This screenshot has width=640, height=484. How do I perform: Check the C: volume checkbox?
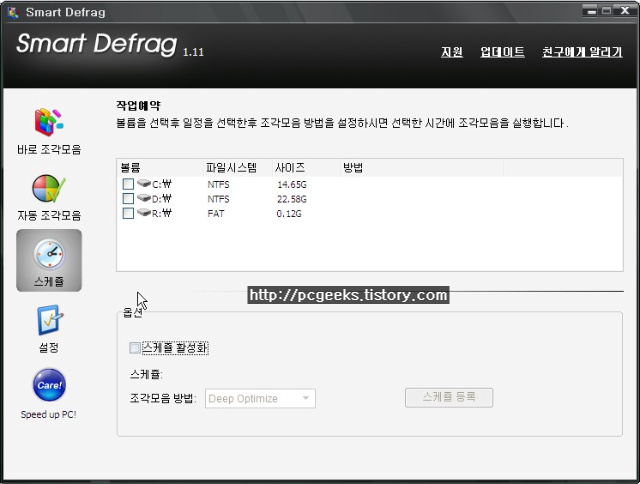[x=128, y=184]
